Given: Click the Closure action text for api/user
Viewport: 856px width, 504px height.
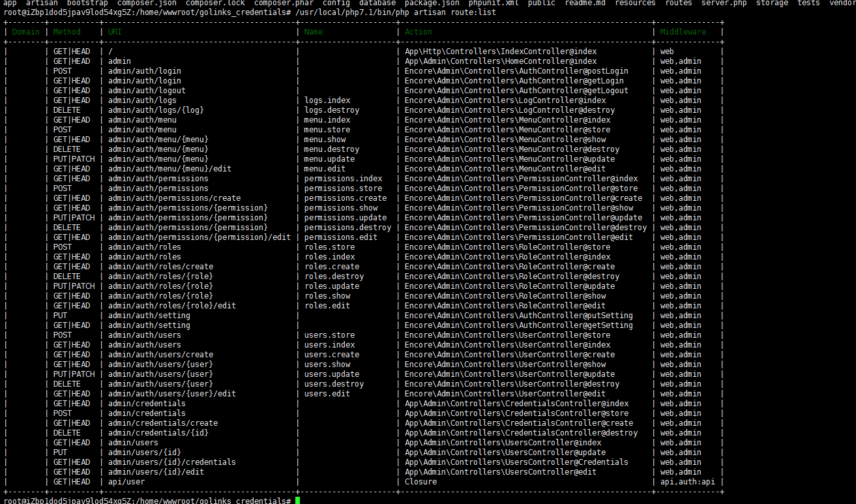Looking at the screenshot, I should 420,481.
